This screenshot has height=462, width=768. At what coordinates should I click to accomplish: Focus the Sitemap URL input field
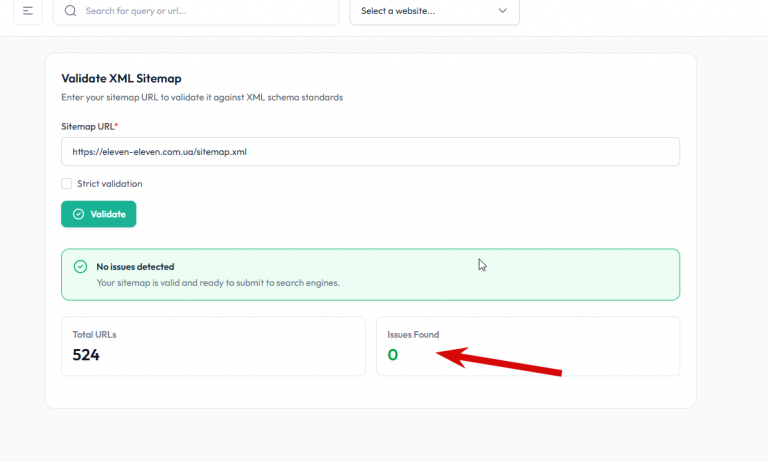point(370,152)
